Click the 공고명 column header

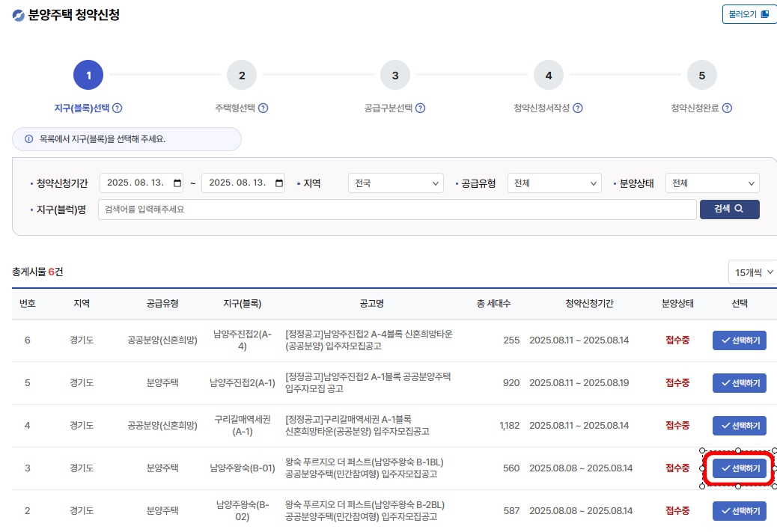point(371,304)
